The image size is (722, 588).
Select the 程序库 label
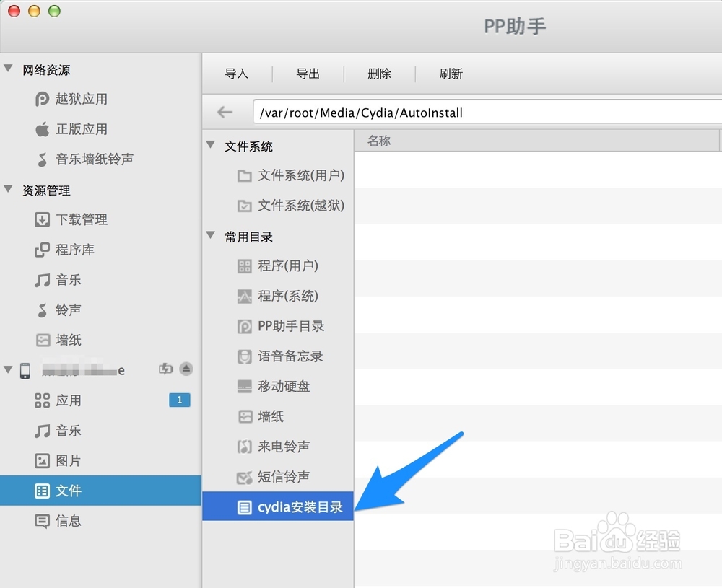(x=75, y=250)
